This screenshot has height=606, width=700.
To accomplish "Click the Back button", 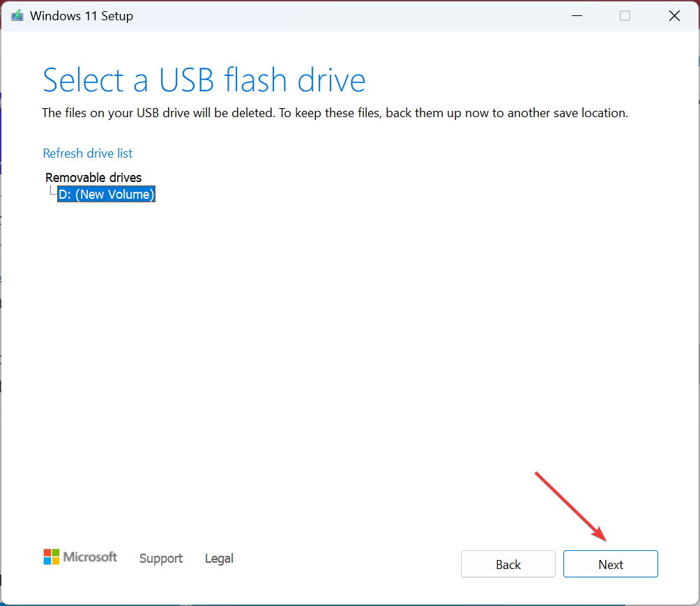I will pos(508,564).
